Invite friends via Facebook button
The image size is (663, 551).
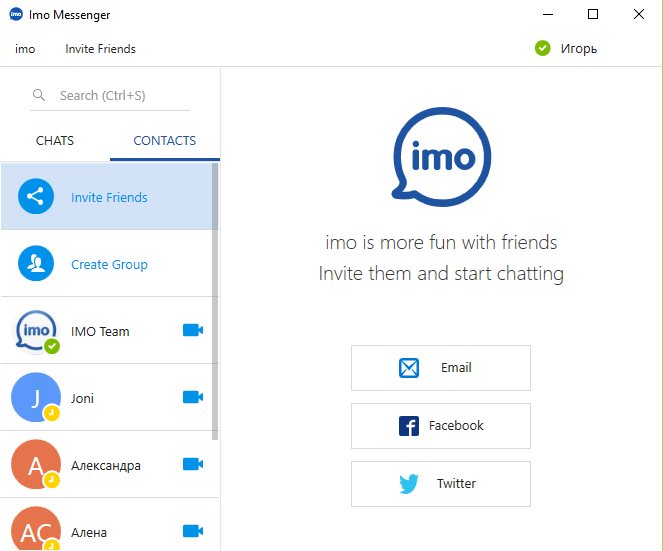click(x=441, y=426)
